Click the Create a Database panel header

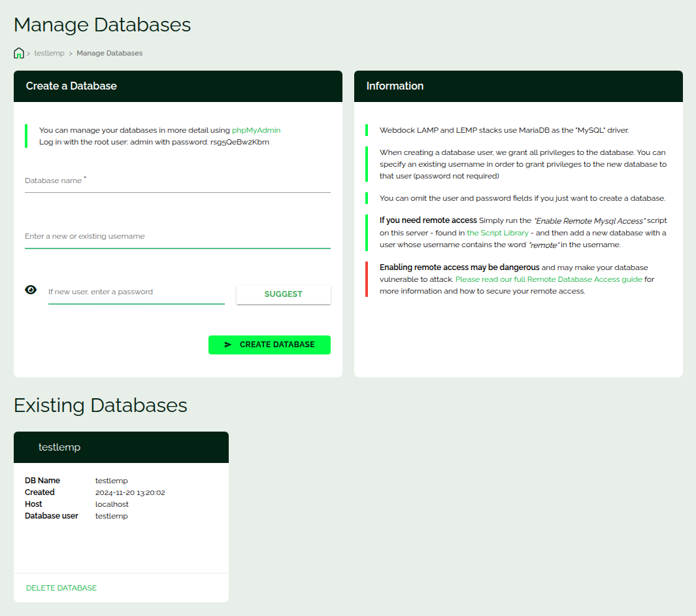pyautogui.click(x=178, y=86)
